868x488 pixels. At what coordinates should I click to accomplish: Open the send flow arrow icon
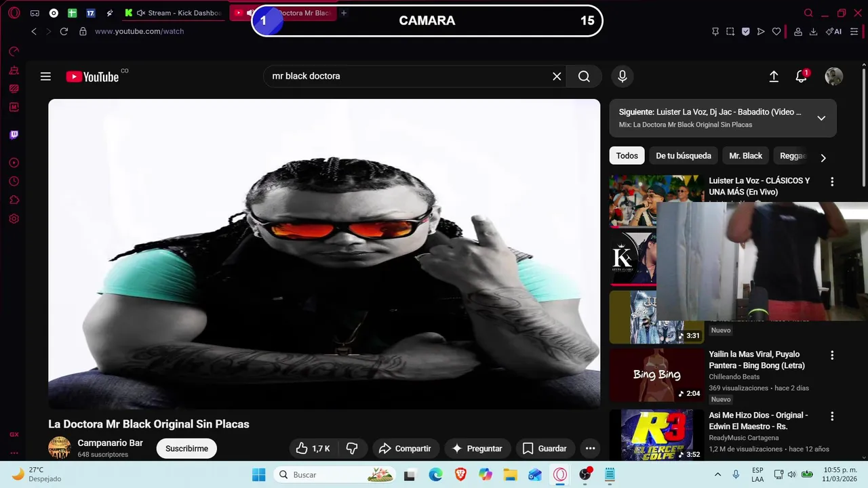pyautogui.click(x=761, y=31)
